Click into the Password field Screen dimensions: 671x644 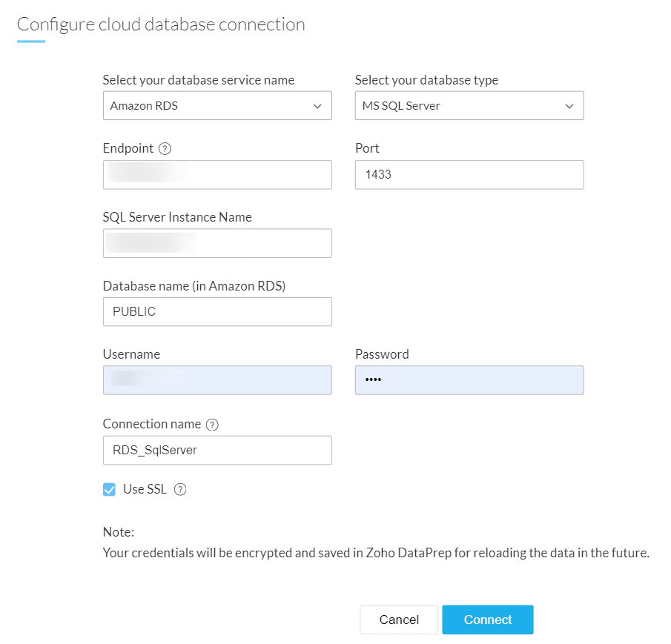[469, 380]
